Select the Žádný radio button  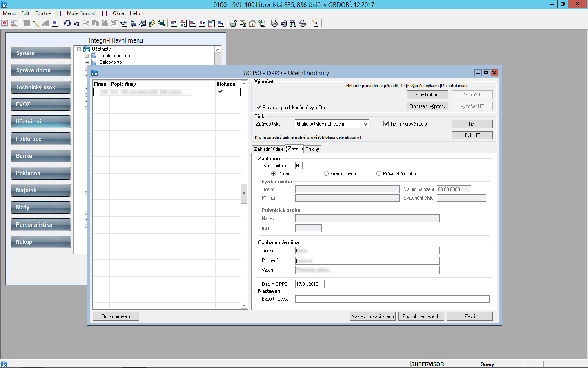point(274,174)
